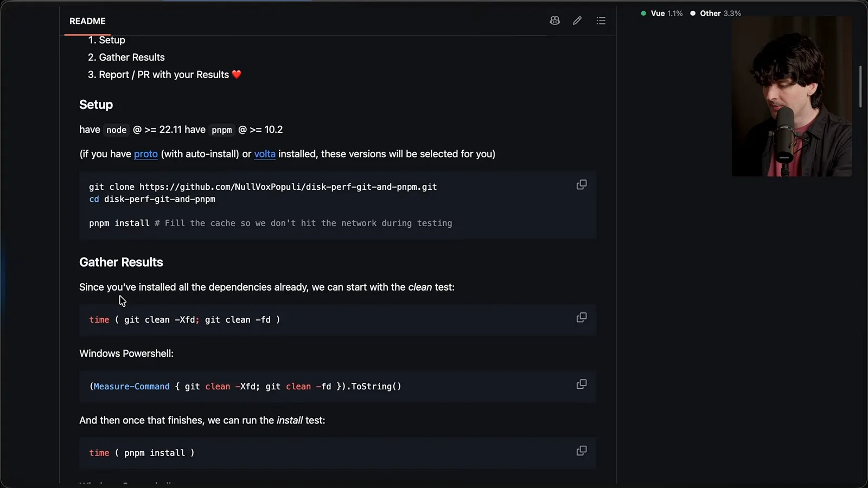Open the volta link
Screen dimensions: 868x488
265,154
